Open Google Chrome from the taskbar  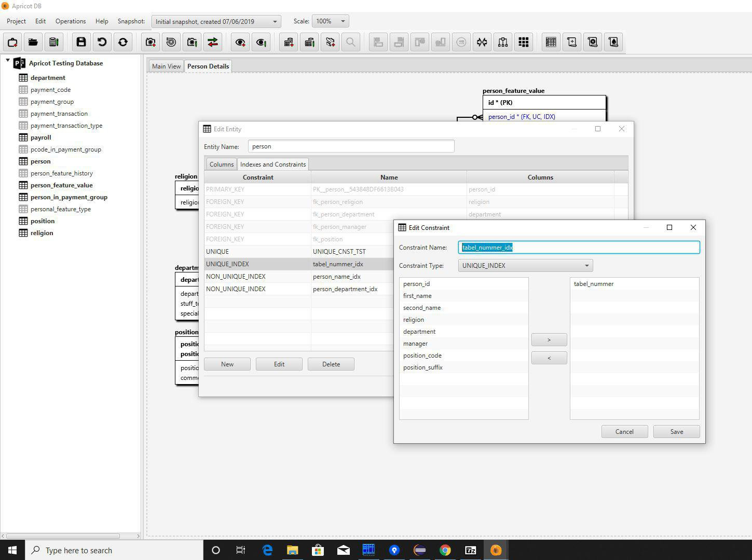(x=445, y=550)
